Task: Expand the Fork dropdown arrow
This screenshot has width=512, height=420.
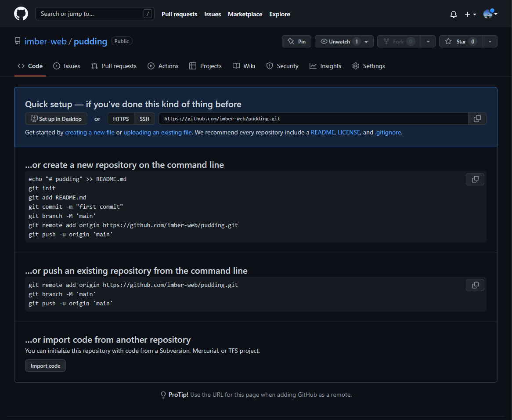Action: coord(428,41)
